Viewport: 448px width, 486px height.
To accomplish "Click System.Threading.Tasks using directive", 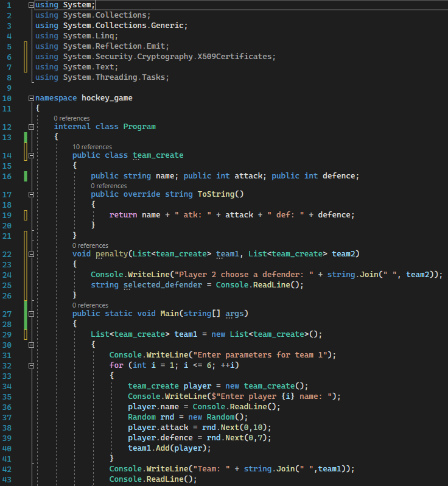I will point(102,77).
